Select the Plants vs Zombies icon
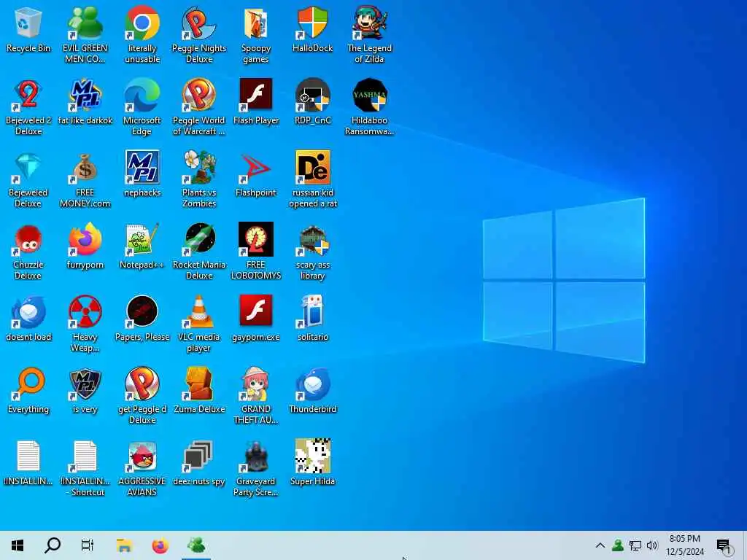This screenshot has width=747, height=560. [x=199, y=180]
